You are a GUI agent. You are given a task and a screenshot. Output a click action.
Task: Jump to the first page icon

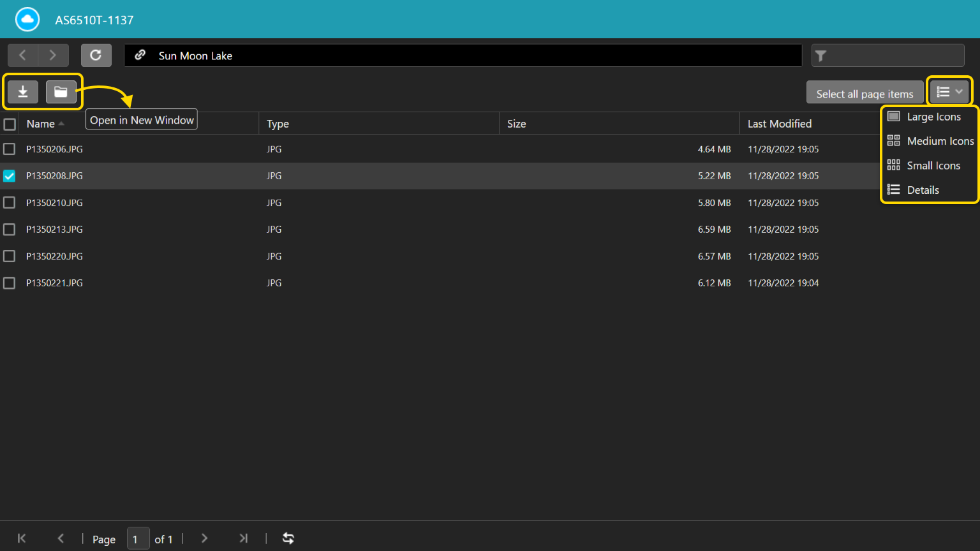(22, 538)
